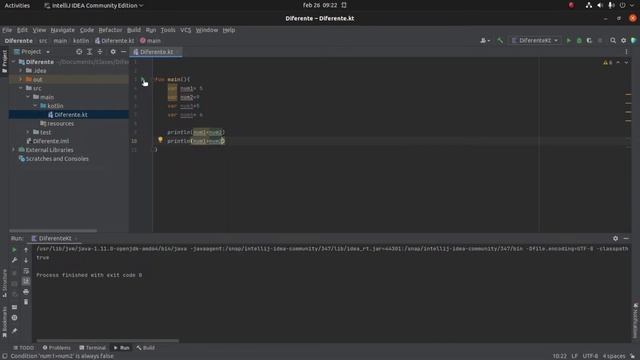Build project using the hammer icon

point(500,40)
